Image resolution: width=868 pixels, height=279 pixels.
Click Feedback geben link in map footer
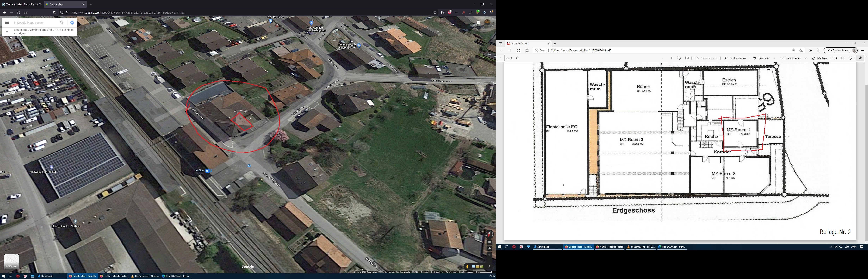(466, 272)
